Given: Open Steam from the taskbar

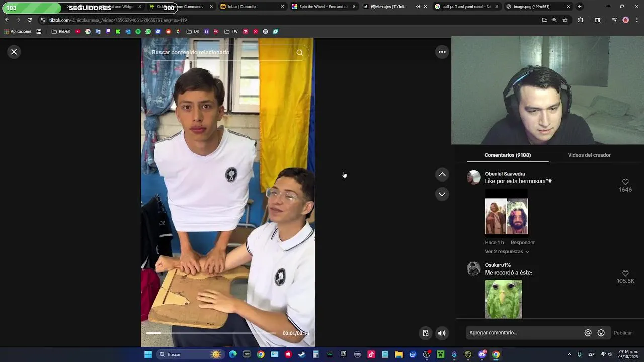Looking at the screenshot, I should [302, 354].
